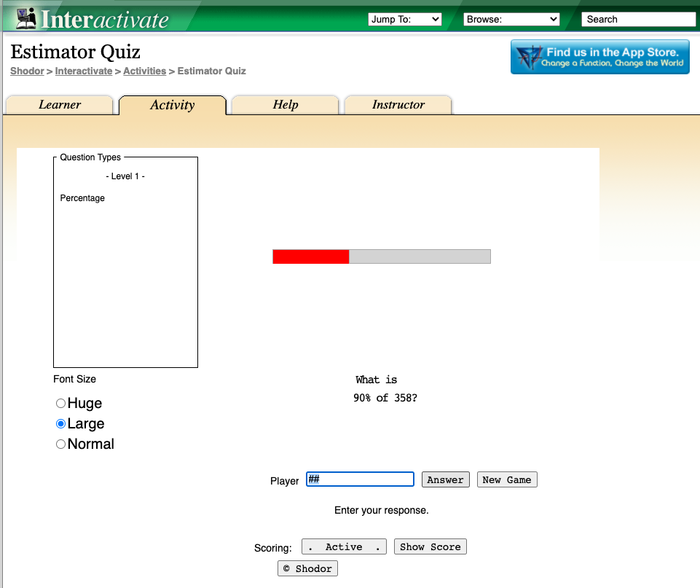Screen dimensions: 700x588
Task: Select the Normal font size option
Action: 61,444
